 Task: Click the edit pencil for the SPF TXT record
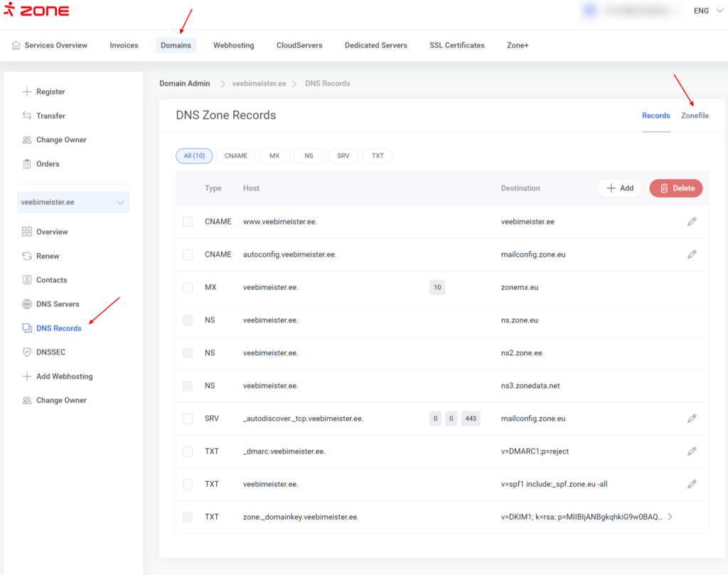click(692, 484)
